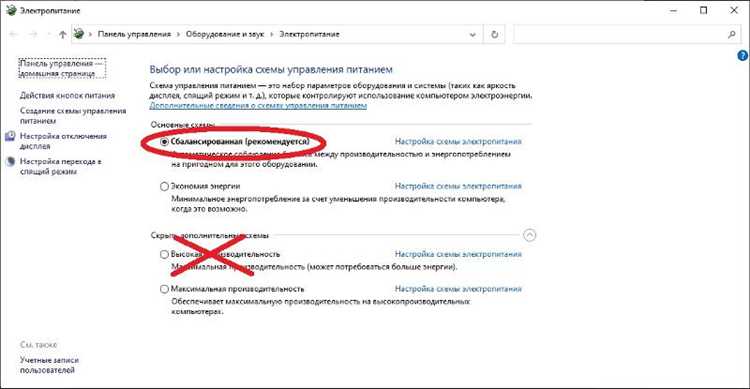
Task: Click the search magnifier icon
Action: pyautogui.click(x=731, y=34)
